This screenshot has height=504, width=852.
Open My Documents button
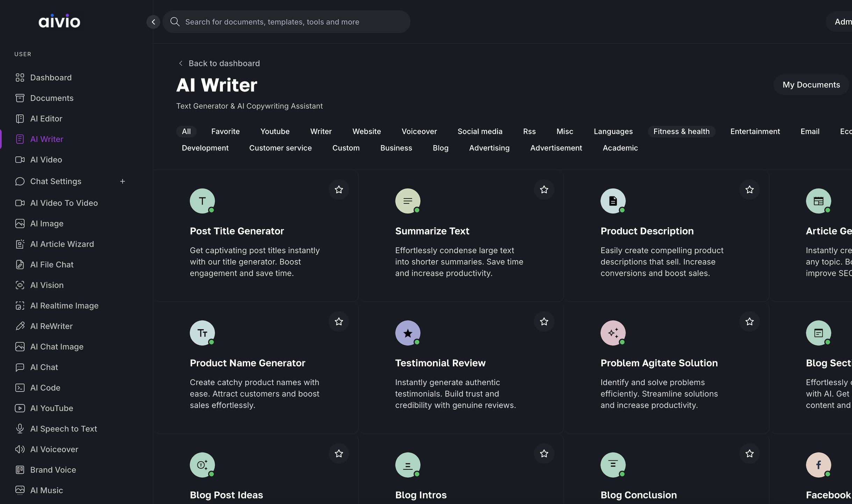click(x=811, y=85)
